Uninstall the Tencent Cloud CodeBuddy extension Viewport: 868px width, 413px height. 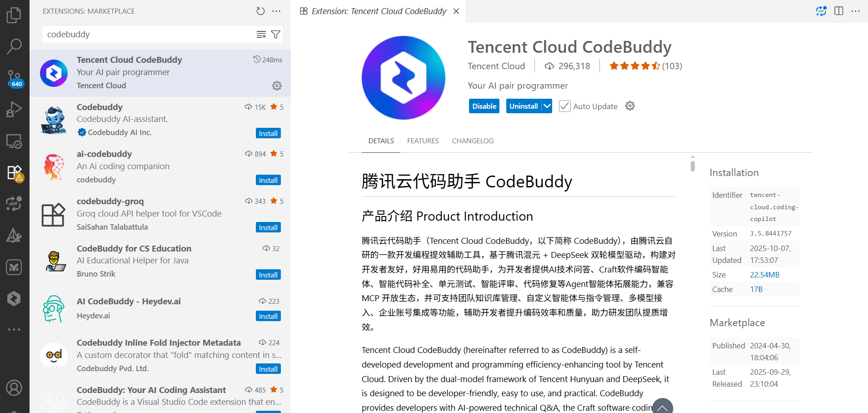[x=524, y=106]
